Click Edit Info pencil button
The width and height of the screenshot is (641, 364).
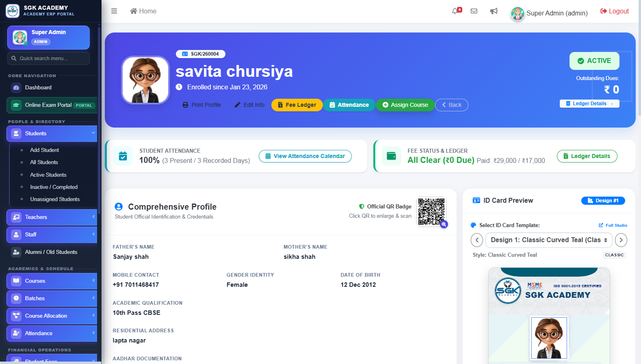(249, 105)
